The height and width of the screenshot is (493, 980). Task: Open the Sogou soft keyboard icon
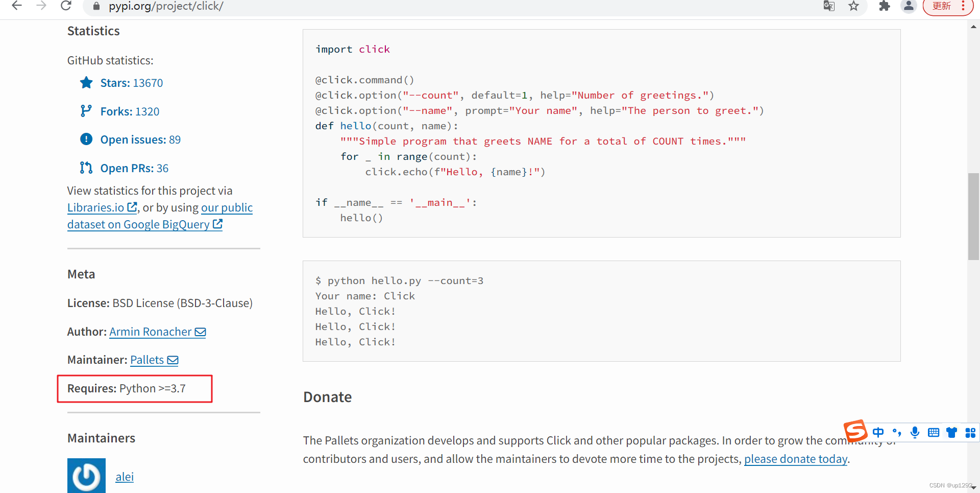(x=934, y=433)
